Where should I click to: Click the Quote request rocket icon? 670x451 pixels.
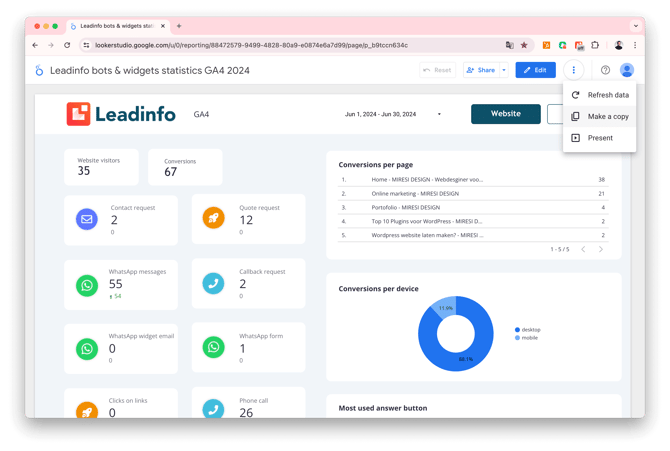pyautogui.click(x=214, y=218)
